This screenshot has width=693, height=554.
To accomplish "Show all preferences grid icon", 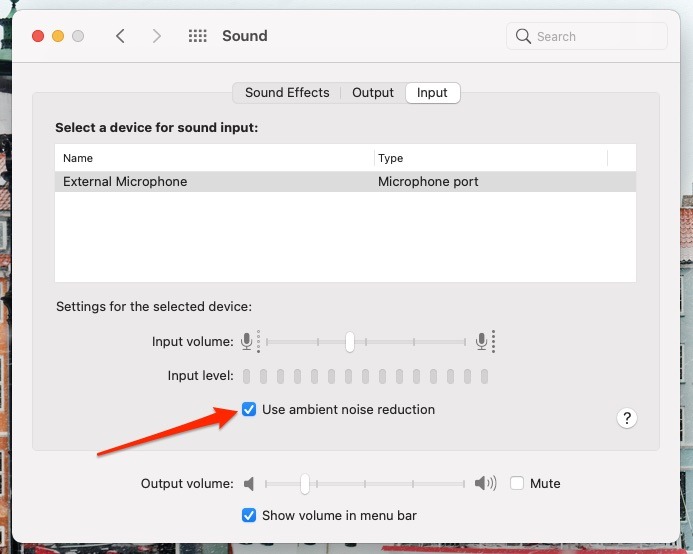I will point(198,36).
